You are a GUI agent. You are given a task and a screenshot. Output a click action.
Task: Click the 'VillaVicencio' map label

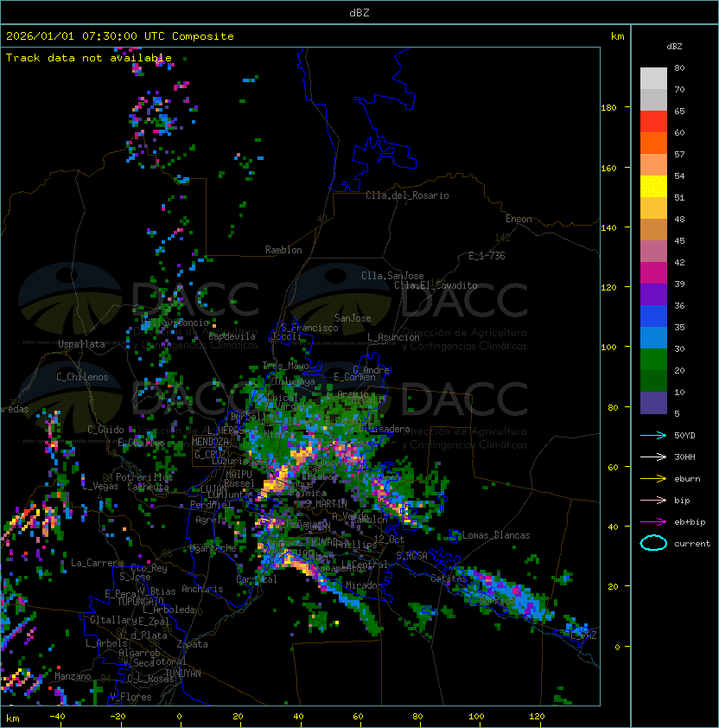tap(175, 322)
